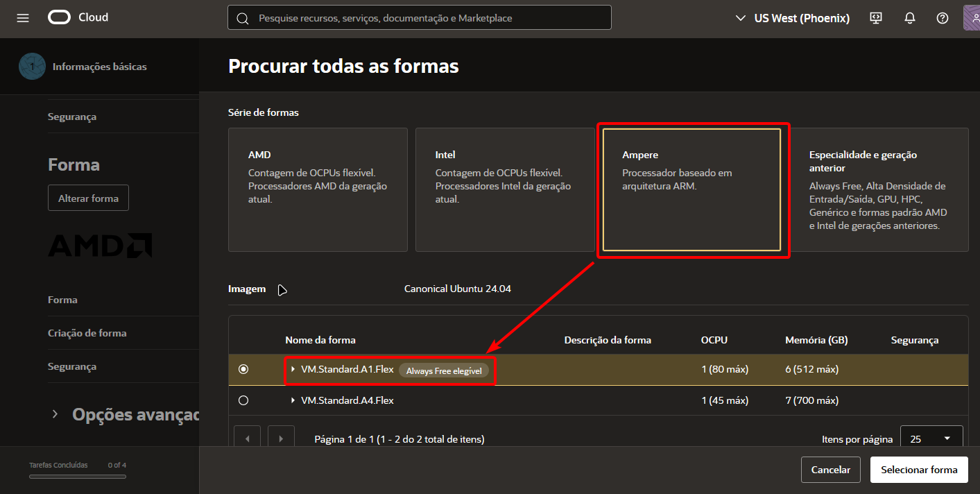Select the VM.Standard.A4.Flex radio button
This screenshot has width=980, height=494.
pos(243,400)
